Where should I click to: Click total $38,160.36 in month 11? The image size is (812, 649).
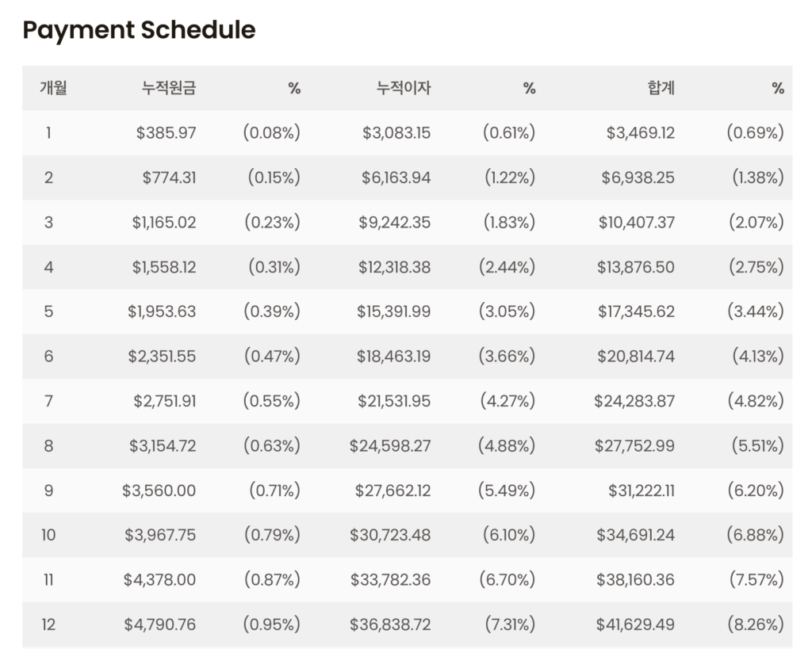[635, 579]
